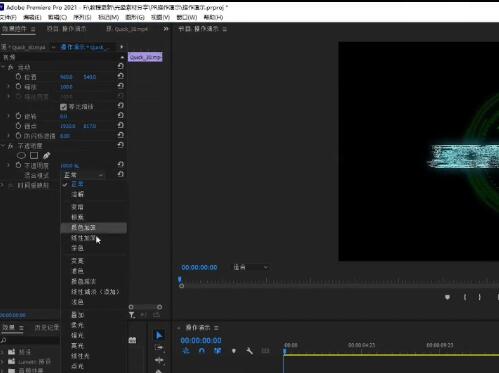Click the 不透明度 100.0% value

click(70, 166)
